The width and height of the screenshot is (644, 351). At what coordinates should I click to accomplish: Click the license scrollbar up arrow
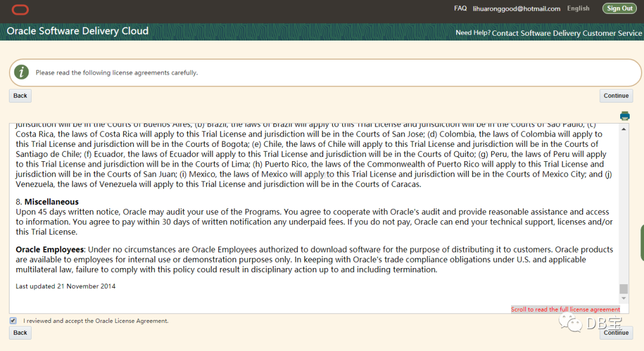click(x=624, y=129)
